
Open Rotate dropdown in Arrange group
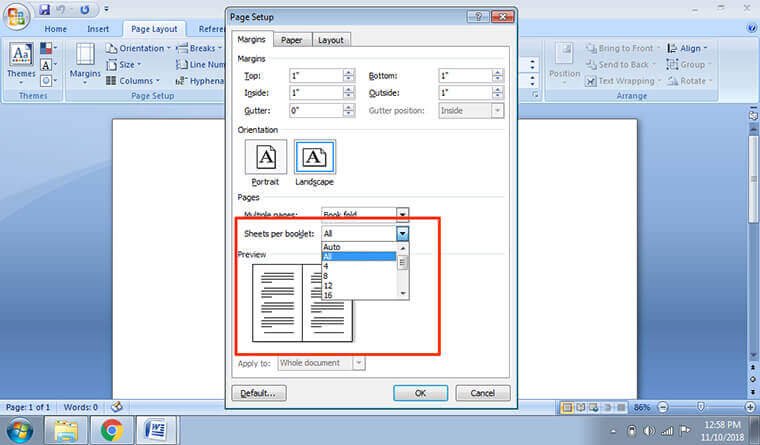(689, 81)
